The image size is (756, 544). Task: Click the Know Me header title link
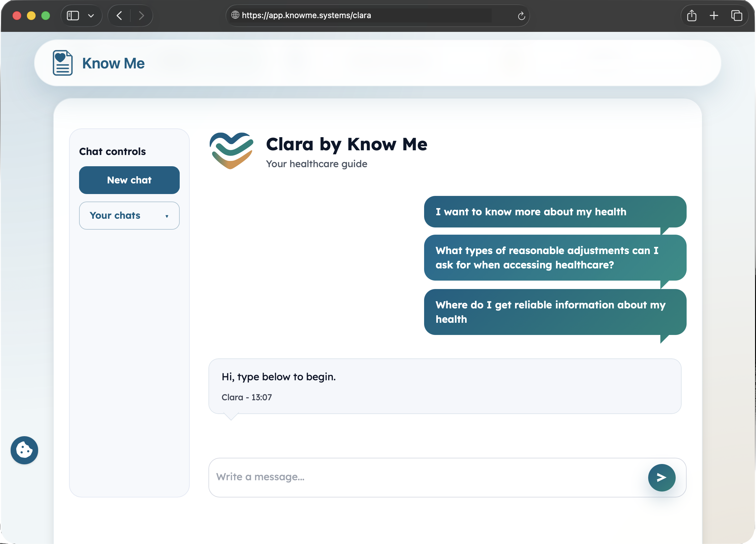tap(113, 63)
